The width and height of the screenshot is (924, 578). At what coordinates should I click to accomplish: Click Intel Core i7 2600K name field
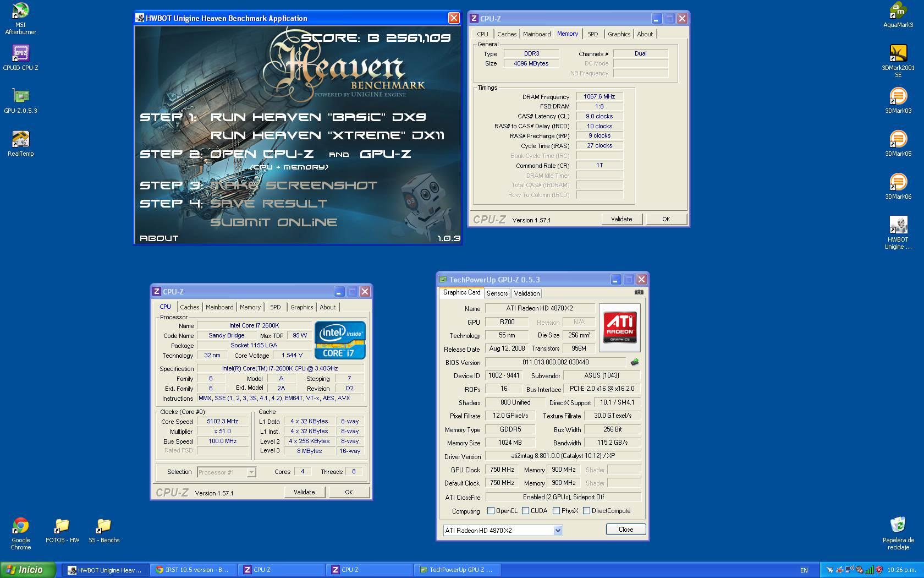pyautogui.click(x=254, y=326)
